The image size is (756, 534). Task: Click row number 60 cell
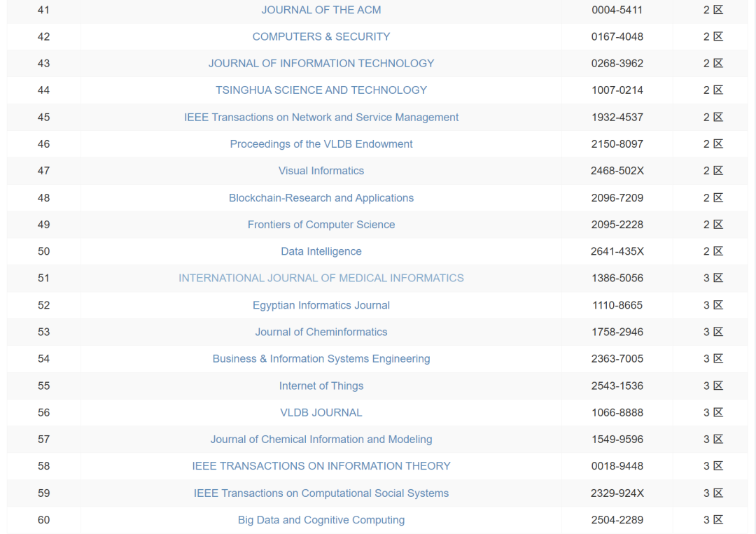[x=44, y=519]
